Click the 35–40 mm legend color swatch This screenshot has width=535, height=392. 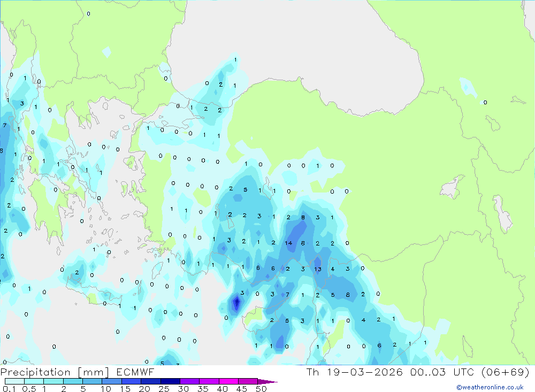pyautogui.click(x=209, y=381)
